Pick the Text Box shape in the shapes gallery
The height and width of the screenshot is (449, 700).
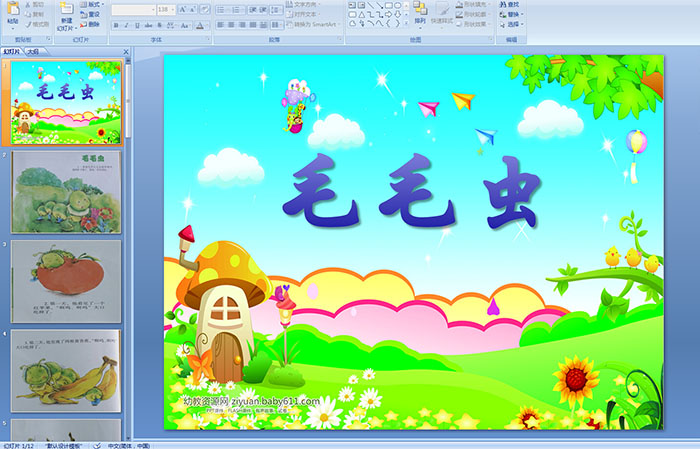point(352,5)
